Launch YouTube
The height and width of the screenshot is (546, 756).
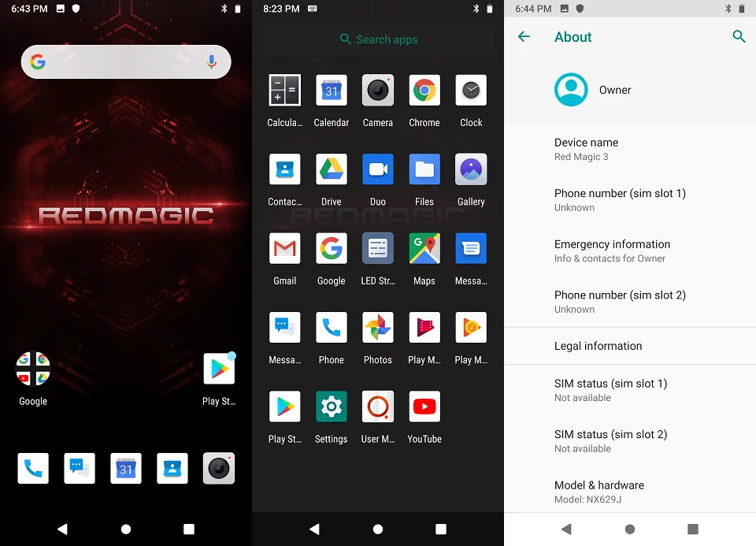click(x=424, y=407)
